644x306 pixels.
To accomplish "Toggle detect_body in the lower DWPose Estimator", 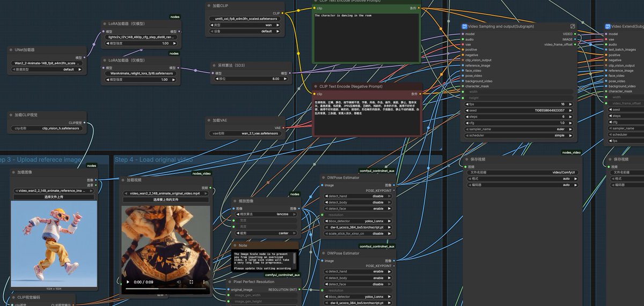I will 358,278.
